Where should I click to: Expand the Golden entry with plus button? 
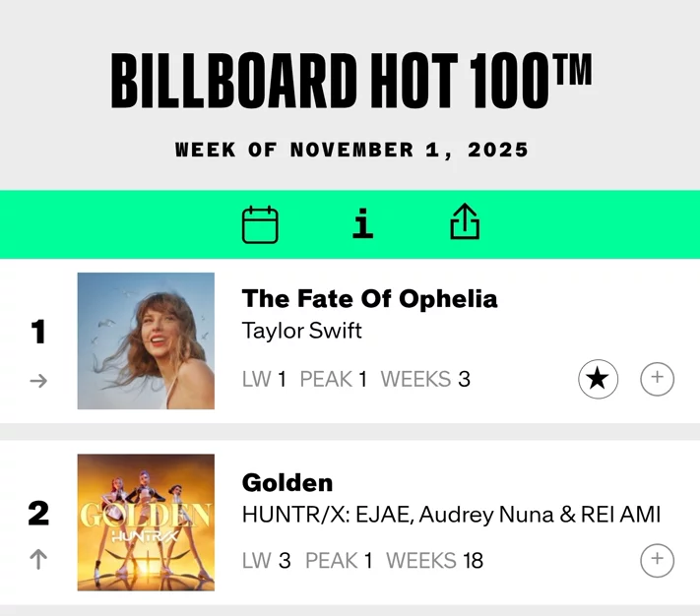[657, 560]
